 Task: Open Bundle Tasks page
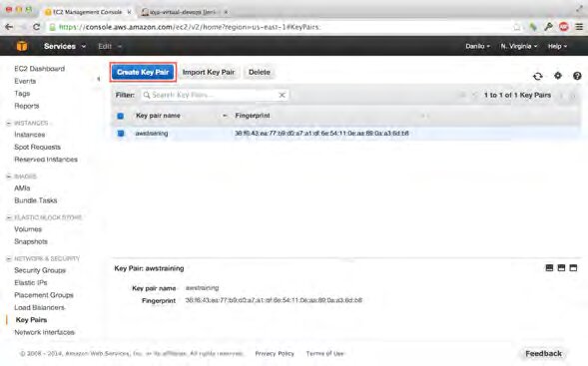coord(36,200)
